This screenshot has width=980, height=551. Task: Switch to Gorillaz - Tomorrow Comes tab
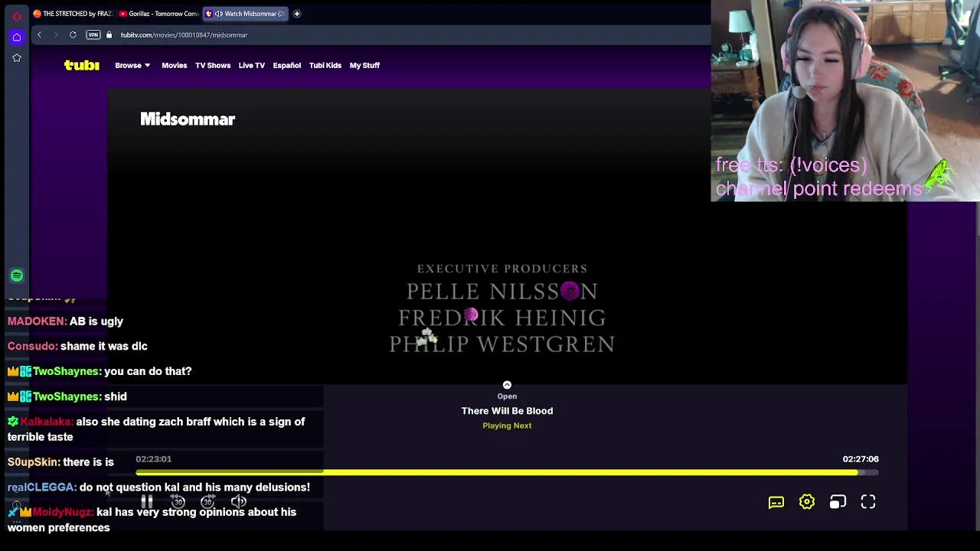coord(159,14)
